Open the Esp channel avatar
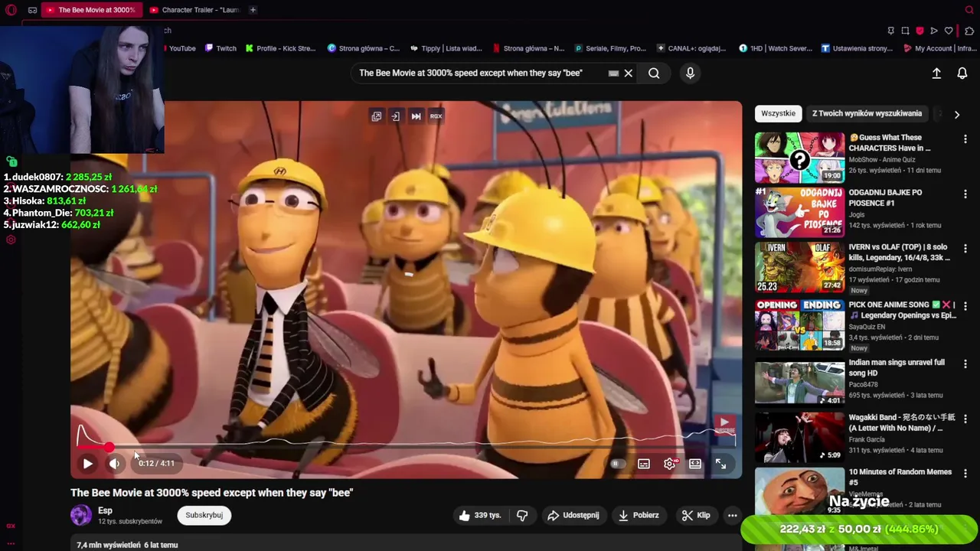 click(x=81, y=515)
